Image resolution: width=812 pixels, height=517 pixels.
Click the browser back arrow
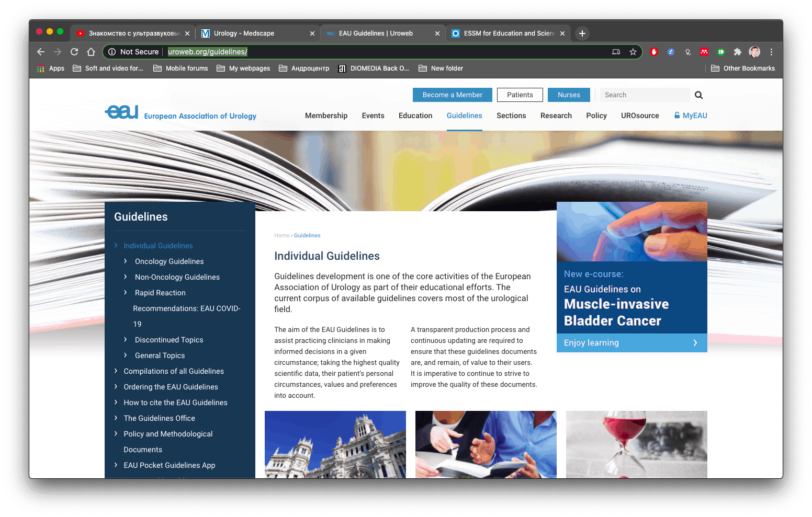[x=41, y=52]
